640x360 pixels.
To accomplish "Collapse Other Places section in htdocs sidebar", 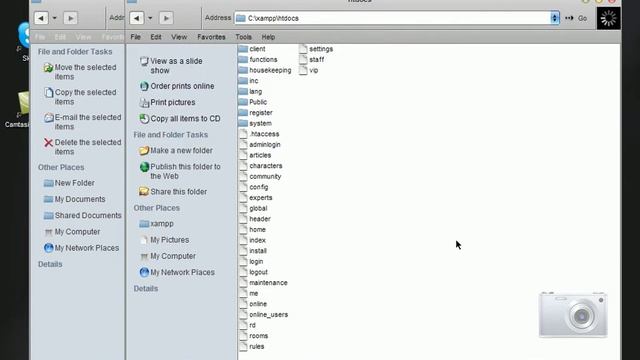I will [157, 208].
